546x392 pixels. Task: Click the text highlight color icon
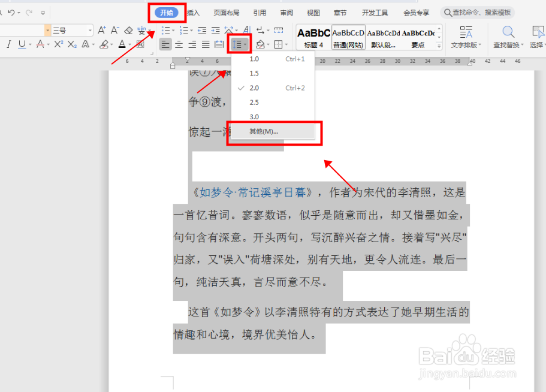(104, 43)
